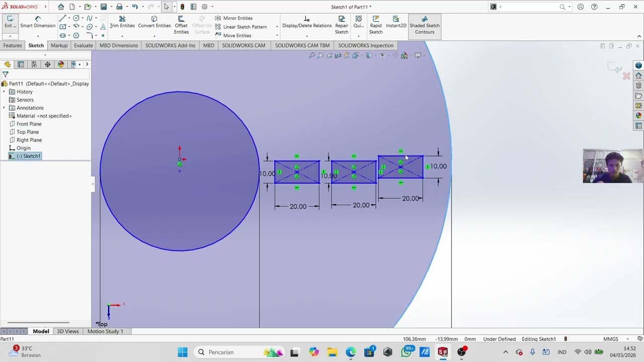Expand the History folder
The height and width of the screenshot is (362, 644).
point(4,92)
